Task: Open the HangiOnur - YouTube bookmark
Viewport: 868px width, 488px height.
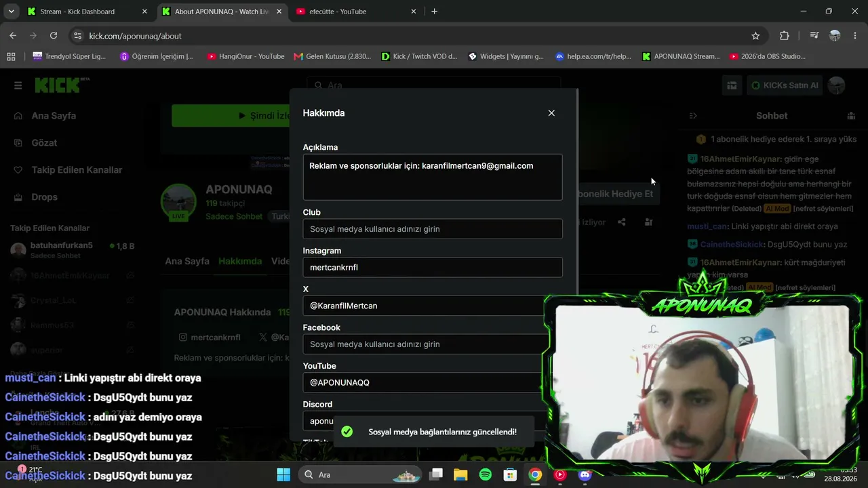Action: (x=245, y=57)
